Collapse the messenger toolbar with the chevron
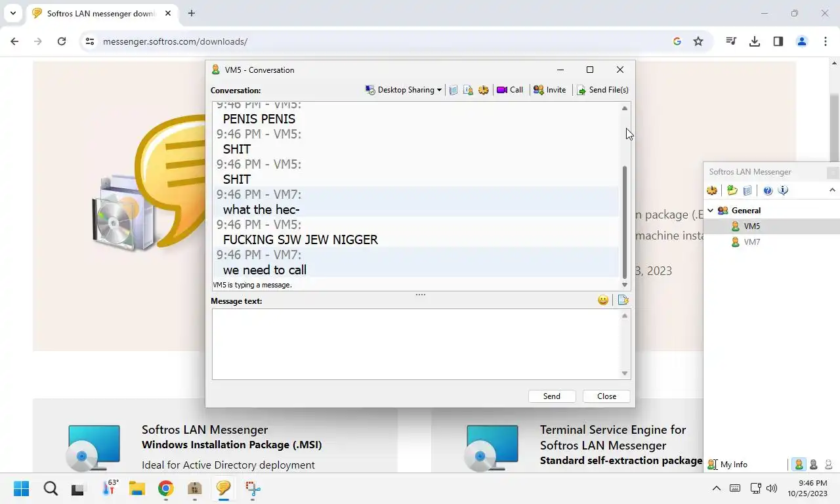840x504 pixels. (832, 190)
